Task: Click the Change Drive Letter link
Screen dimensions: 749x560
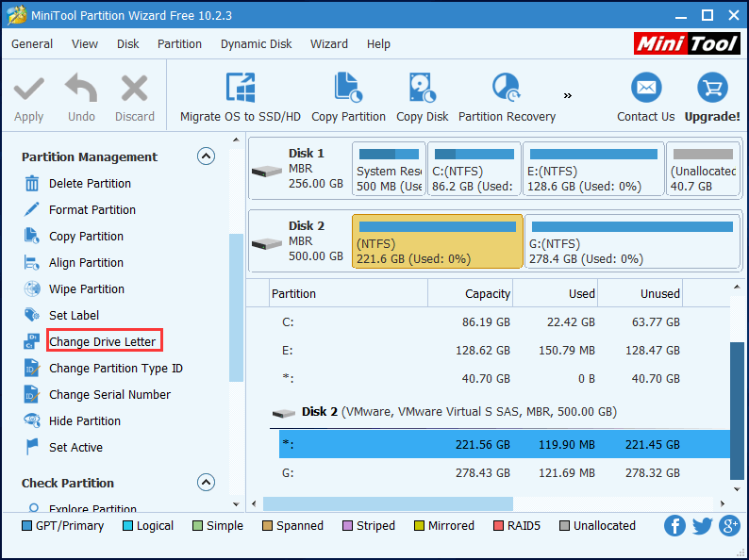Action: [x=102, y=342]
